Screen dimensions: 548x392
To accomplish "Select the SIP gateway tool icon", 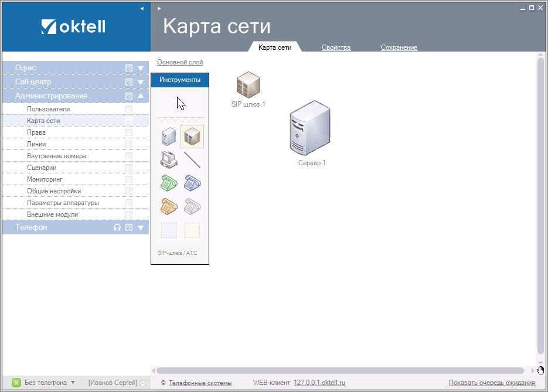I will point(192,137).
